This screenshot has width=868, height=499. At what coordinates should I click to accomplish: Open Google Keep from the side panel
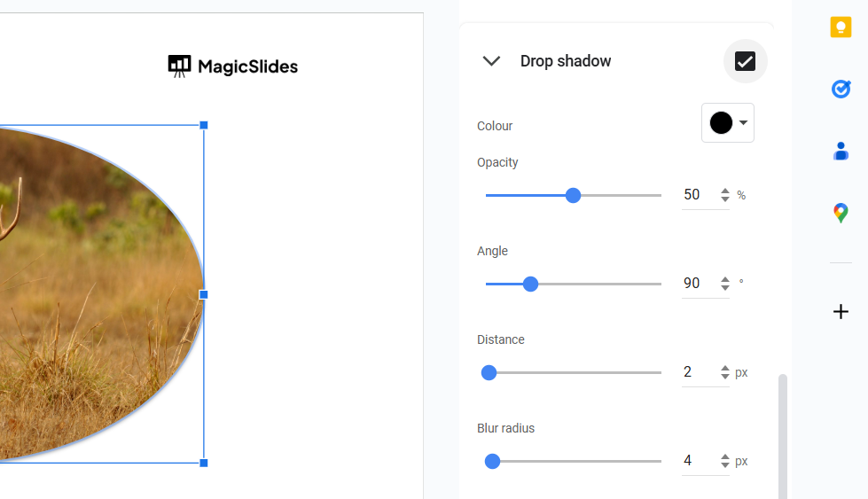[x=841, y=27]
